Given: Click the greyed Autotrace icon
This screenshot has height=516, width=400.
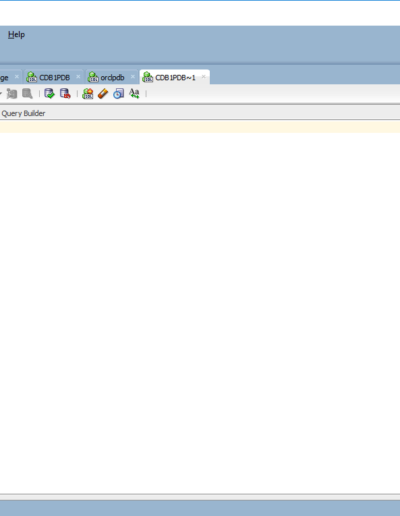Looking at the screenshot, I should 27,94.
